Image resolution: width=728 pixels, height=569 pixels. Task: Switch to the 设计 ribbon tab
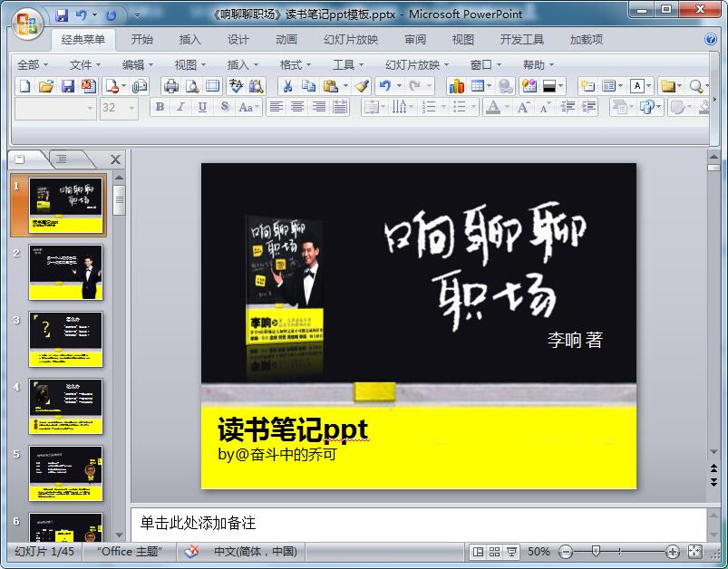click(238, 40)
